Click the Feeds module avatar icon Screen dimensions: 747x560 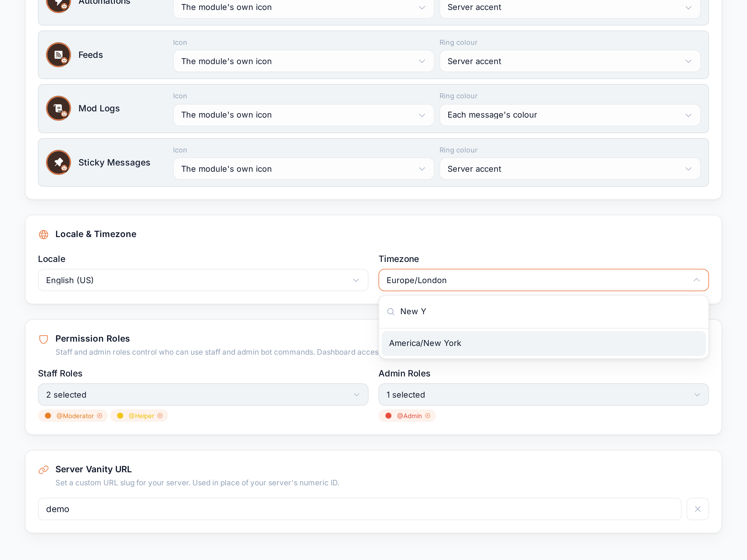(x=59, y=55)
